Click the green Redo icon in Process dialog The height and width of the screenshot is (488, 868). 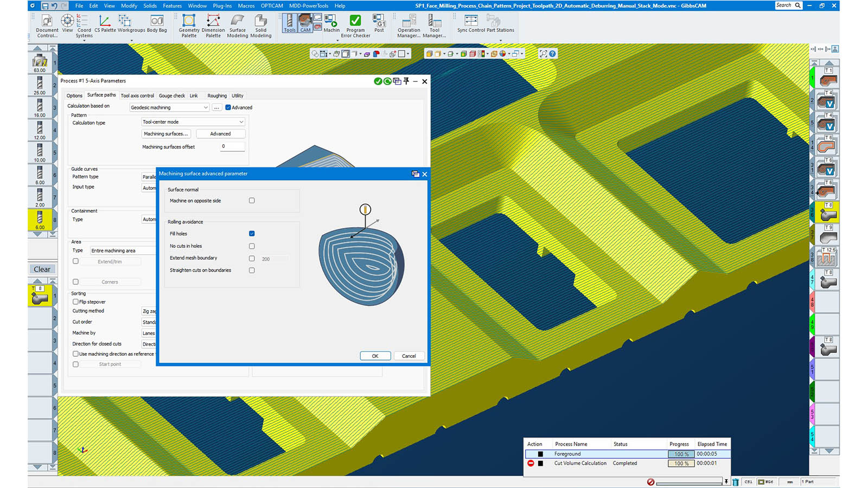click(x=387, y=81)
